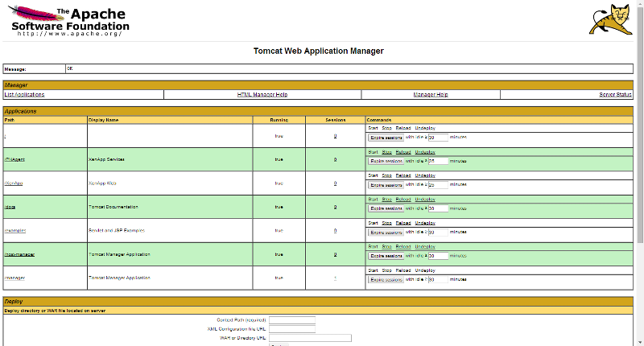The width and height of the screenshot is (644, 346).
Task: Open the /manager path link
Action: click(14, 278)
